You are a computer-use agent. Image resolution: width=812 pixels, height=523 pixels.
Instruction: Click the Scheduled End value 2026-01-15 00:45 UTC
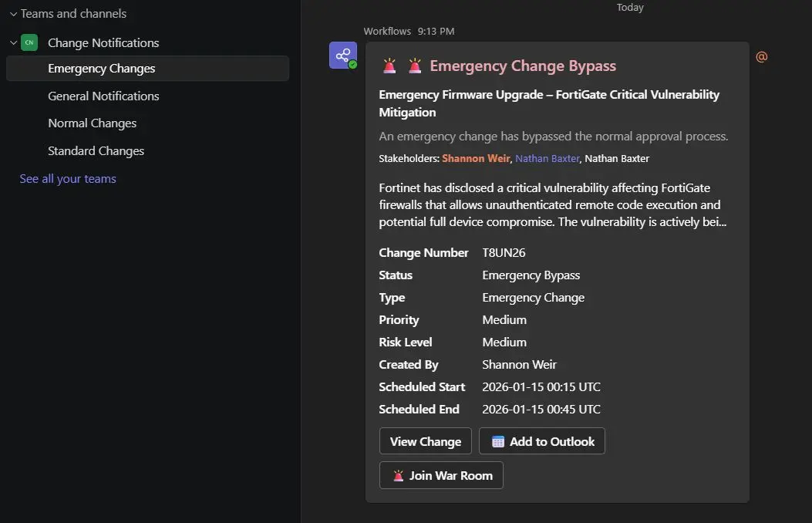point(541,409)
